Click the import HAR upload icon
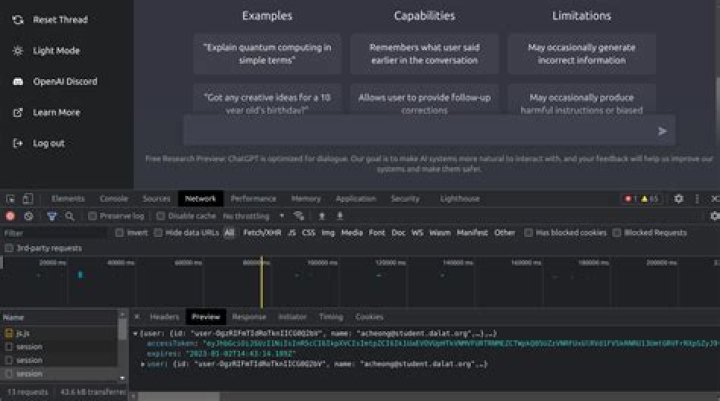The height and width of the screenshot is (401, 720). pos(322,216)
